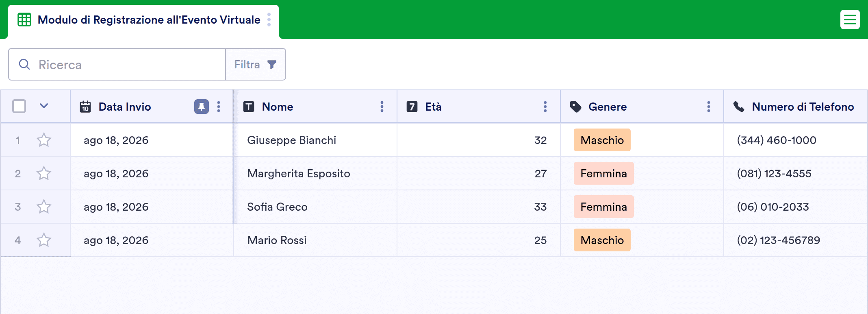This screenshot has height=314, width=868.
Task: Open the hamburger menu in the green header
Action: pyautogui.click(x=850, y=20)
